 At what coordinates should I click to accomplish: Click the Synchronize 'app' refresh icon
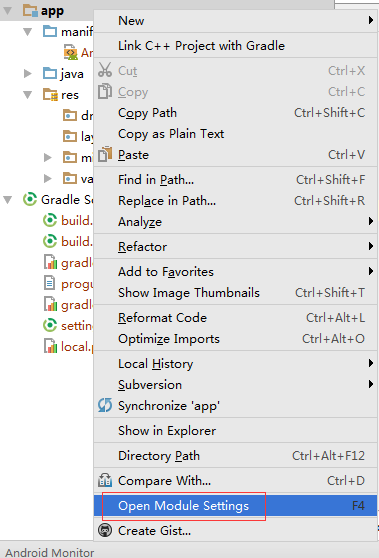tap(105, 405)
